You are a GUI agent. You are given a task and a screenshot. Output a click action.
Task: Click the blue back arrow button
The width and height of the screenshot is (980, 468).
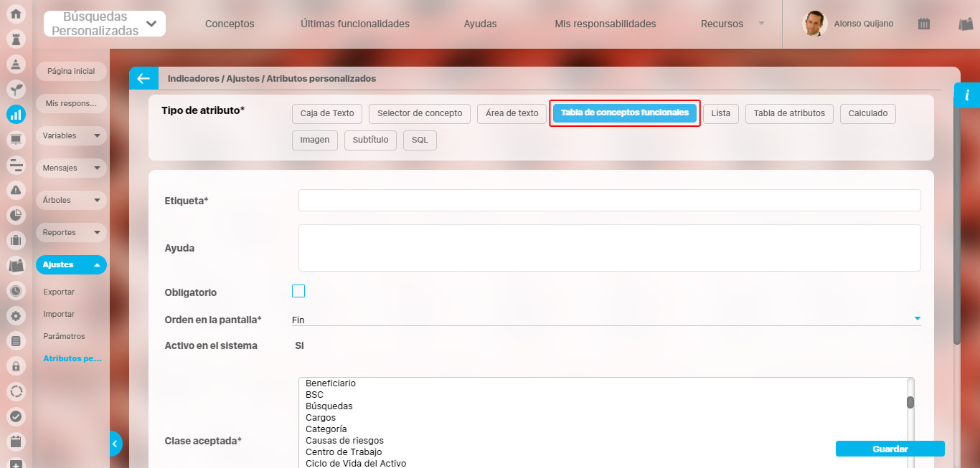coord(143,79)
